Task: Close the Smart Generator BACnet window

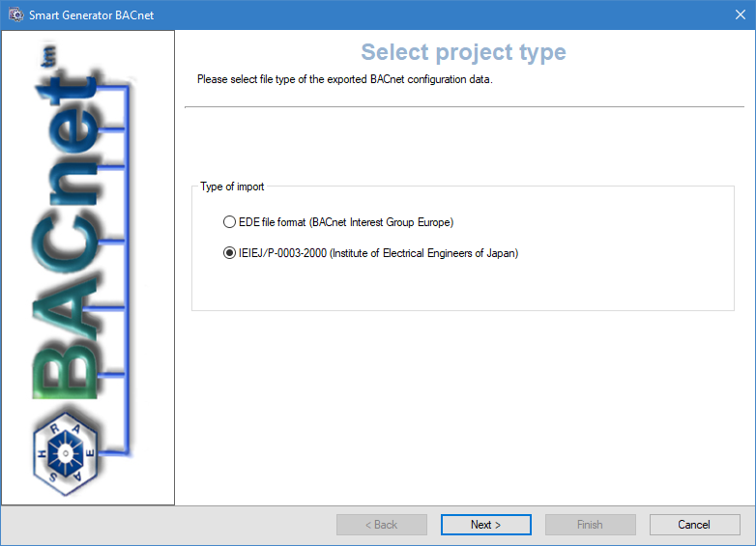Action: click(x=740, y=14)
